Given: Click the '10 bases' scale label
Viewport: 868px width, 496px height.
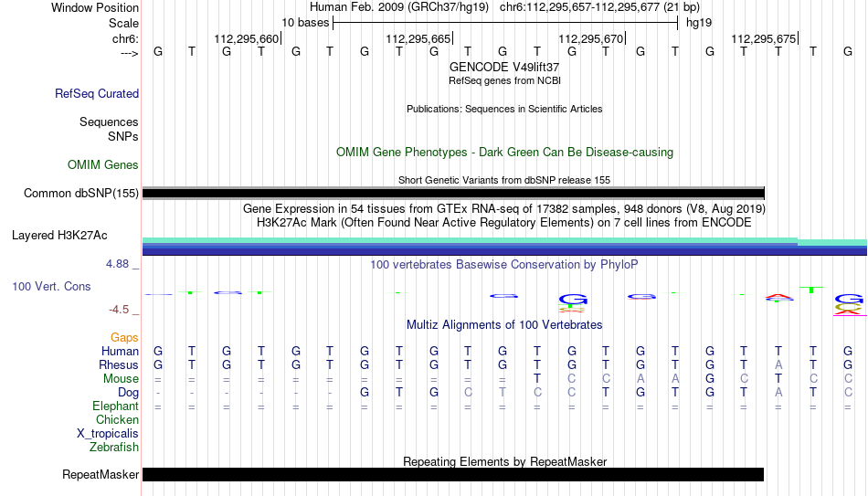Looking at the screenshot, I should tap(305, 23).
